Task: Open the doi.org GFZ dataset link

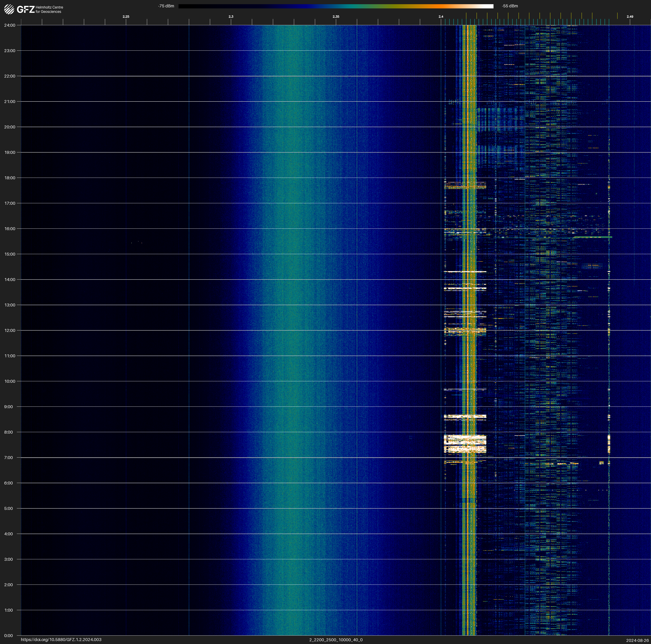Action: click(x=61, y=640)
